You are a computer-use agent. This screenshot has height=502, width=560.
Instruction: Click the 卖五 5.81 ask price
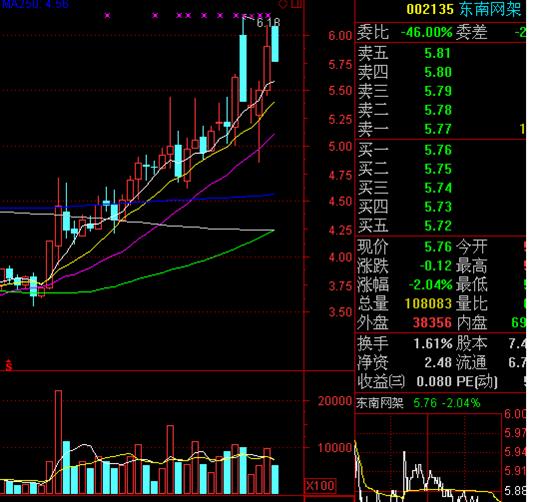tap(438, 54)
